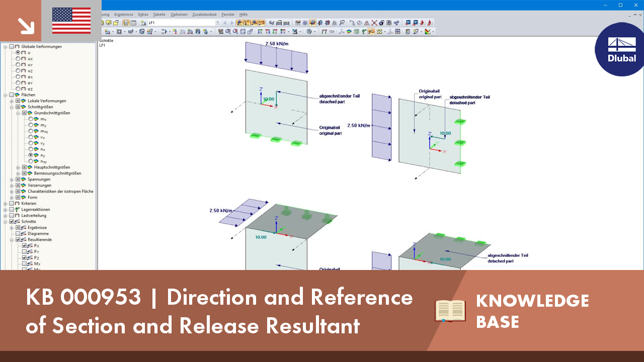
Task: Enable the PY resultant checkbox
Action: click(25, 251)
